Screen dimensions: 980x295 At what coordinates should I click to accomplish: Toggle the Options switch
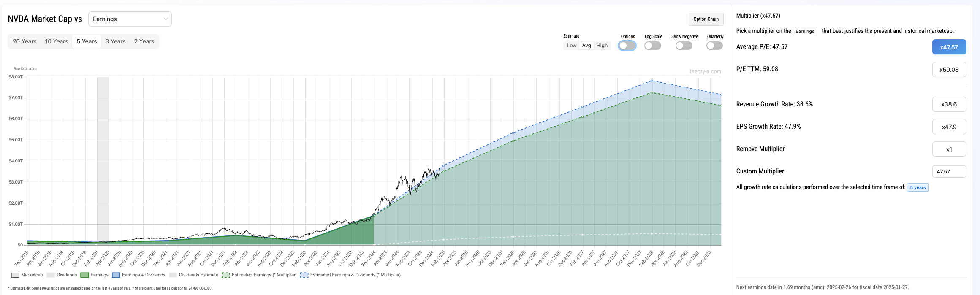coord(627,46)
